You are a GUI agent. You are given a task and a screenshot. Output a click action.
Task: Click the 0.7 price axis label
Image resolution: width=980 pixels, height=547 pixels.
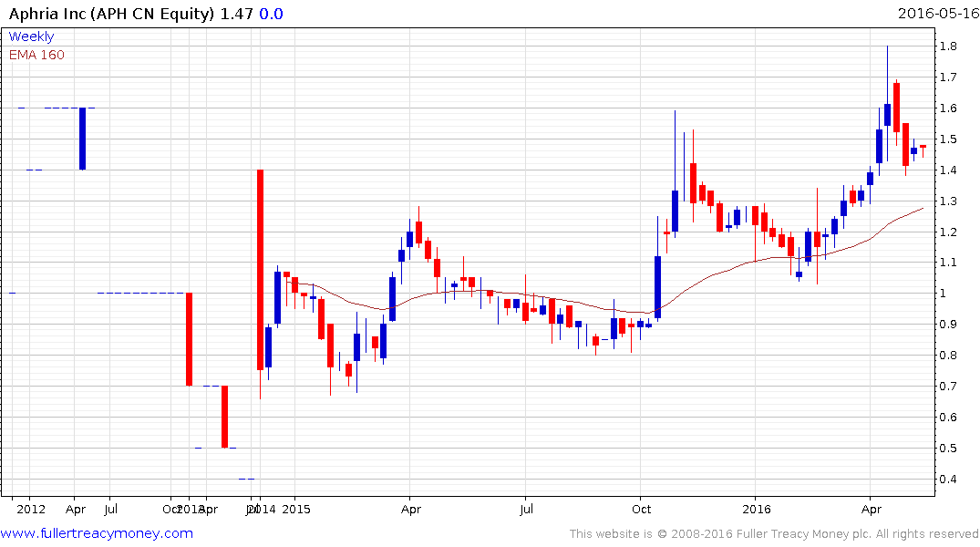pos(948,387)
